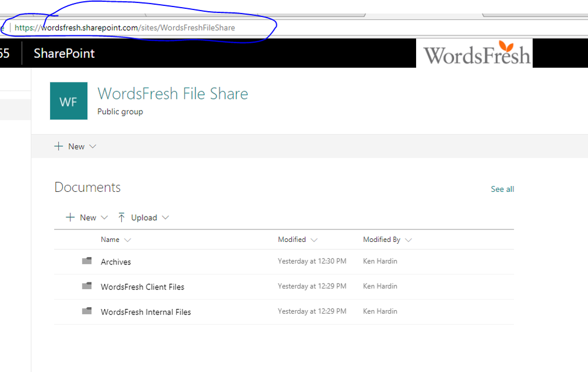
Task: Open the WordsFresh Client Files folder
Action: (x=142, y=287)
